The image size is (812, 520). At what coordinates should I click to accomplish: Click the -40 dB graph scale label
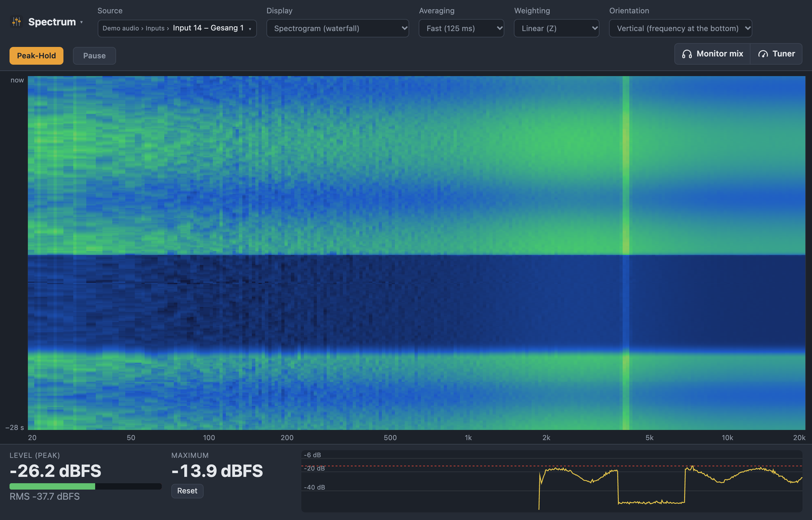(x=315, y=488)
